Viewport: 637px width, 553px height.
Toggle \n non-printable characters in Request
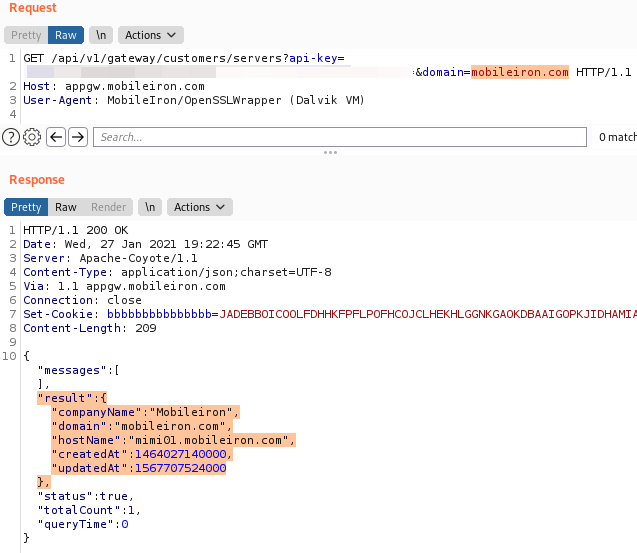tap(101, 35)
